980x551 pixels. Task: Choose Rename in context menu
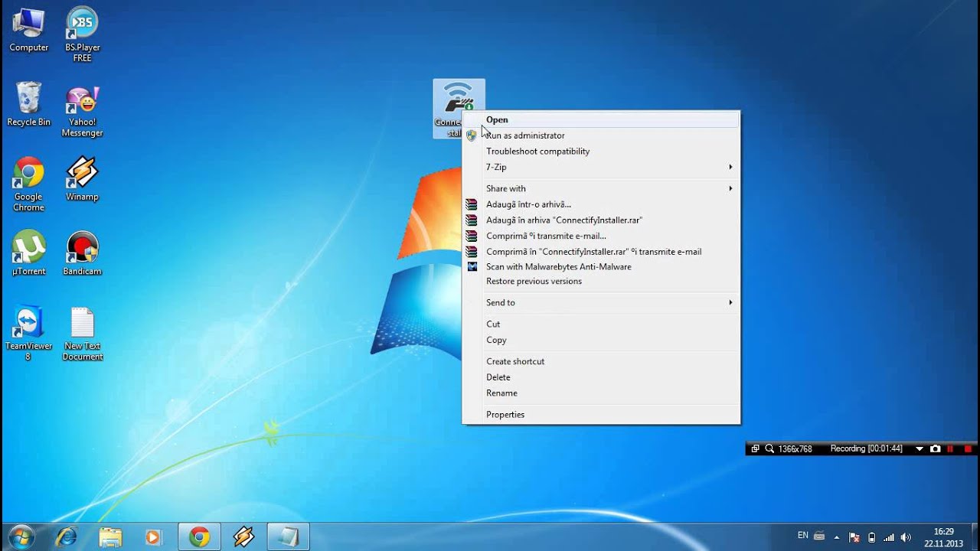coord(601,393)
